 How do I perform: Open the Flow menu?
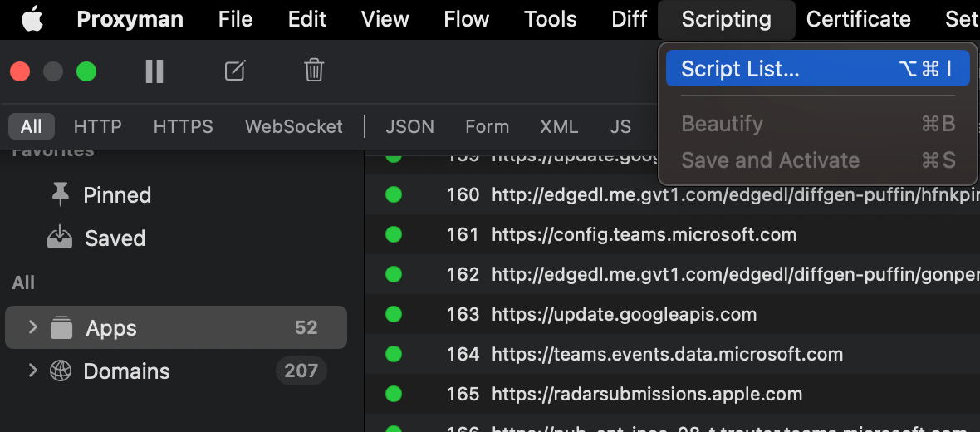[466, 19]
